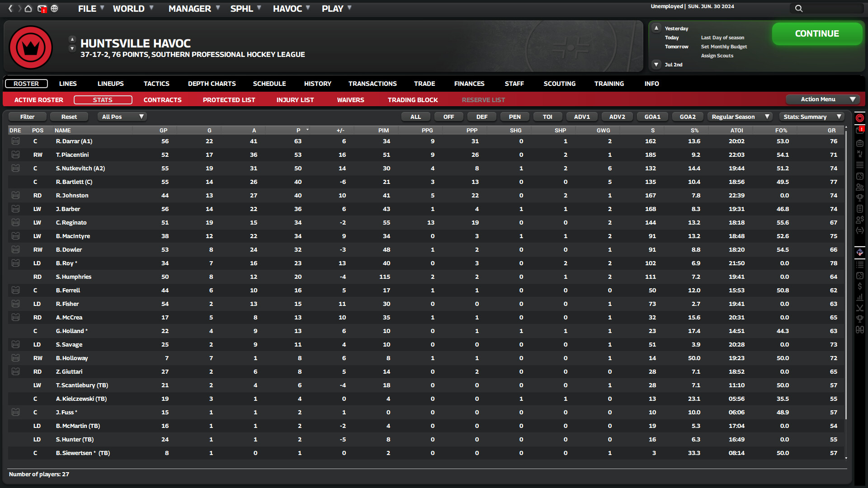This screenshot has height=488, width=868.
Task: Toggle the OFF stats filter
Action: tap(448, 117)
